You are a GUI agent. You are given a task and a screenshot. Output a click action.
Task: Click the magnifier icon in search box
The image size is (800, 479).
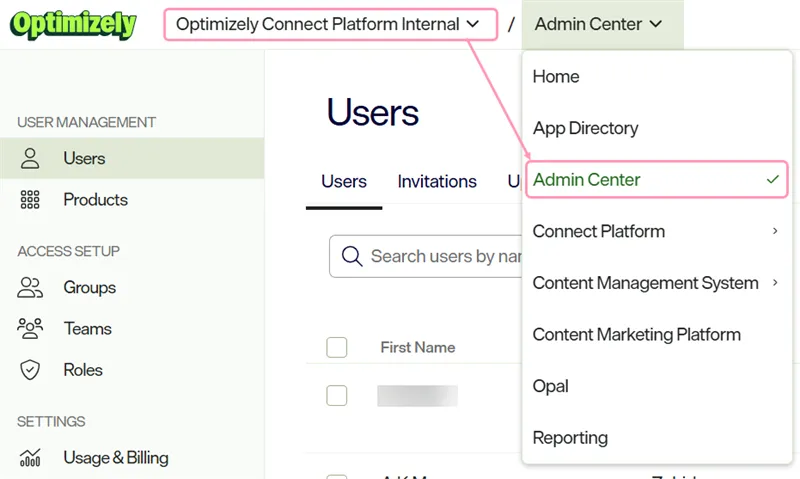coord(352,256)
